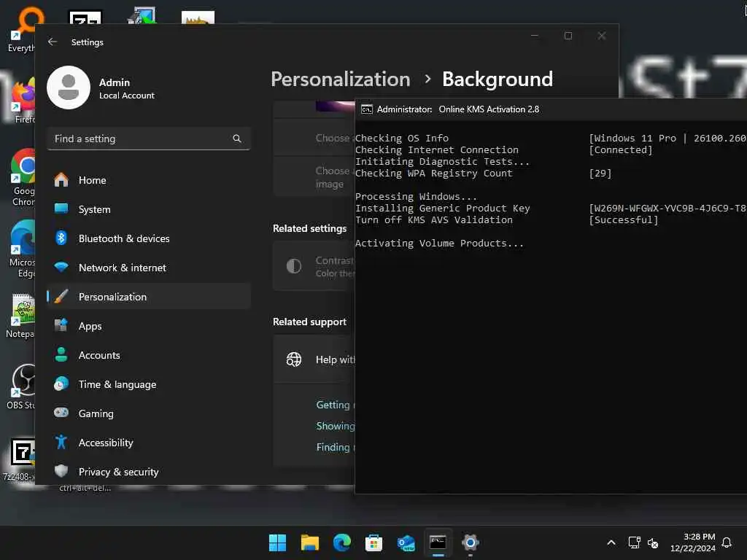The width and height of the screenshot is (747, 560).
Task: Click the search magnifier in Find a setting
Action: [237, 139]
